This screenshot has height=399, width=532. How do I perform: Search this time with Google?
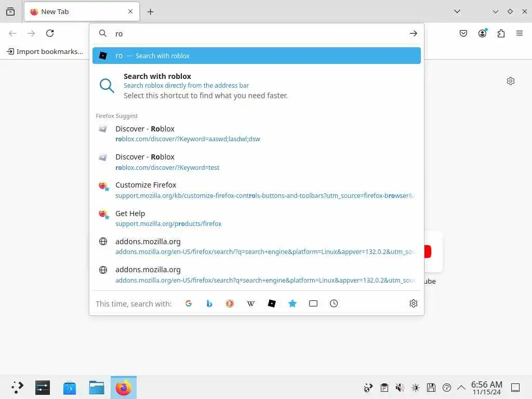click(189, 303)
